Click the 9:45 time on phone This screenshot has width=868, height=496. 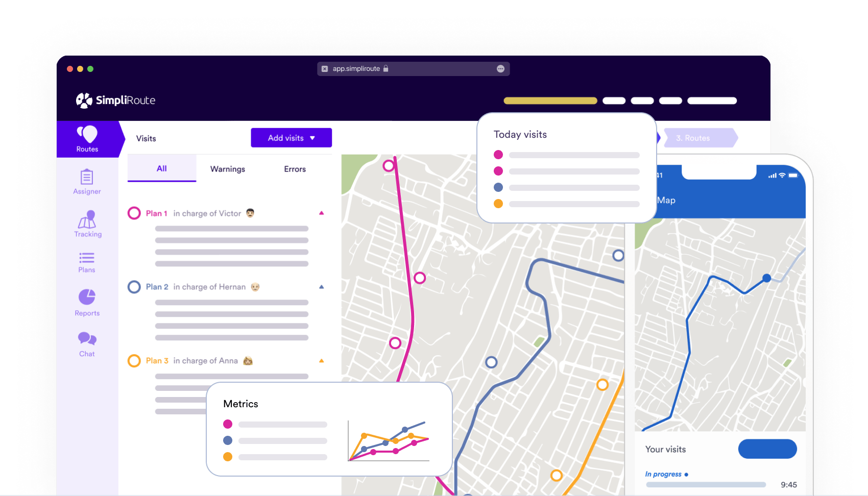[789, 485]
